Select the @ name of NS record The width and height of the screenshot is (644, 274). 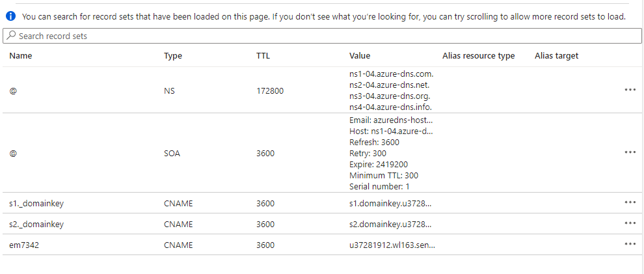click(14, 91)
